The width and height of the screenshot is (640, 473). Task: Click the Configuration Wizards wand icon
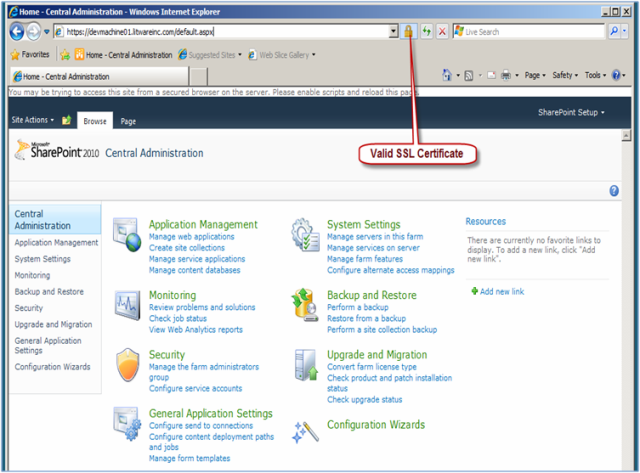click(305, 432)
